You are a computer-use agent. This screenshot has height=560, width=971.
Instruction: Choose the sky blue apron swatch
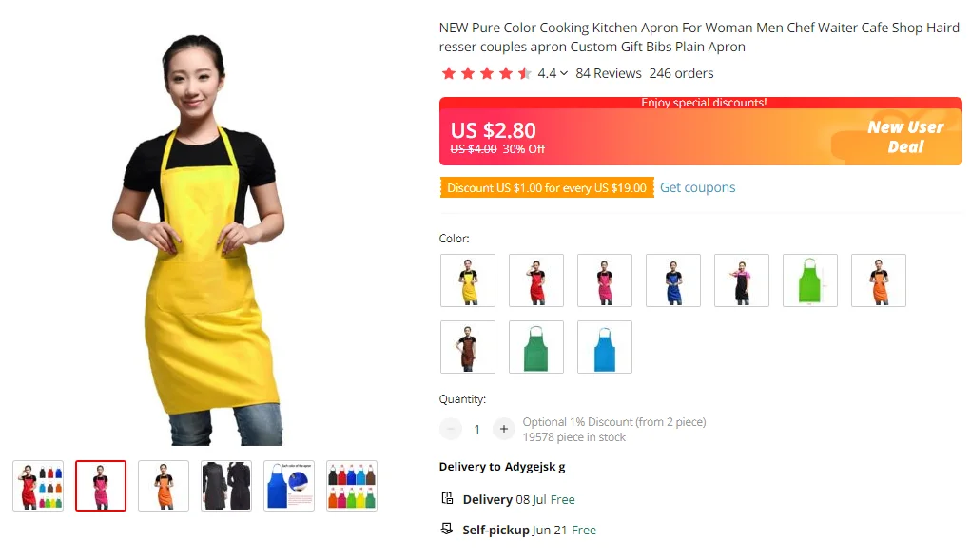(x=605, y=347)
